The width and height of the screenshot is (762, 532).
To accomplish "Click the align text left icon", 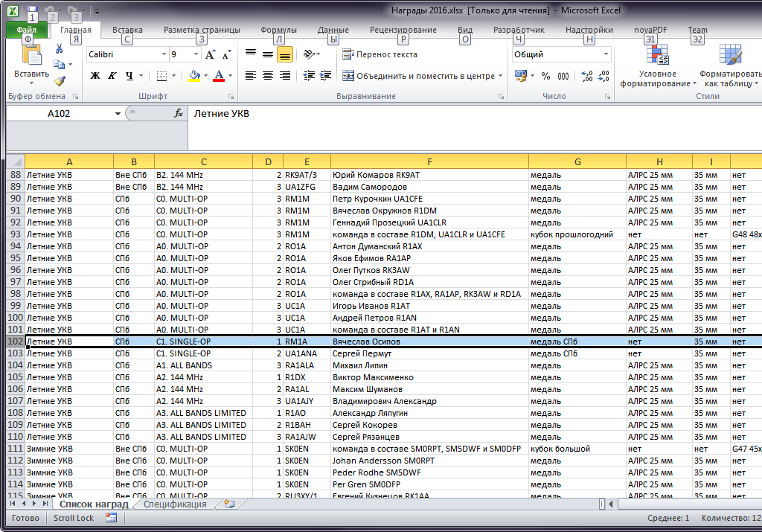I will tap(250, 76).
